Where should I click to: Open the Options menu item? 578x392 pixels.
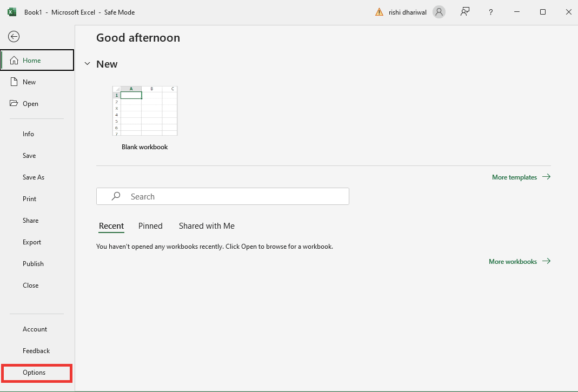pyautogui.click(x=34, y=373)
